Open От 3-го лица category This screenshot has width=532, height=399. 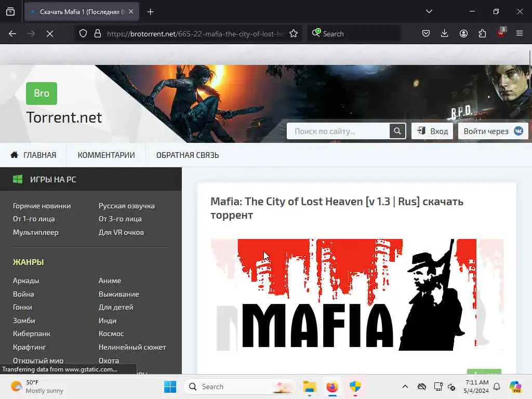pyautogui.click(x=120, y=219)
